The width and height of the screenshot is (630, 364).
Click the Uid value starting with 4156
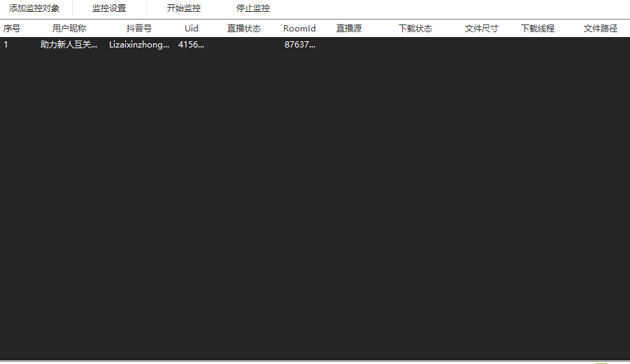pyautogui.click(x=192, y=45)
